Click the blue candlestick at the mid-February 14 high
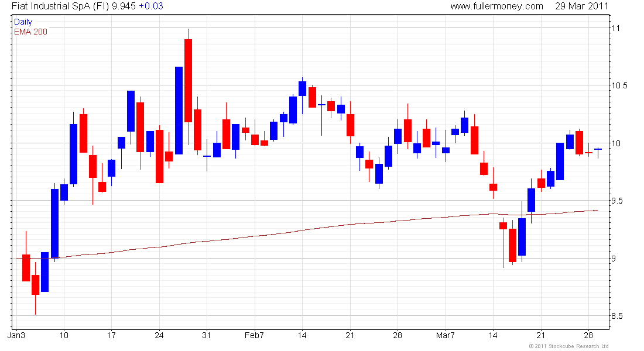 [302, 89]
